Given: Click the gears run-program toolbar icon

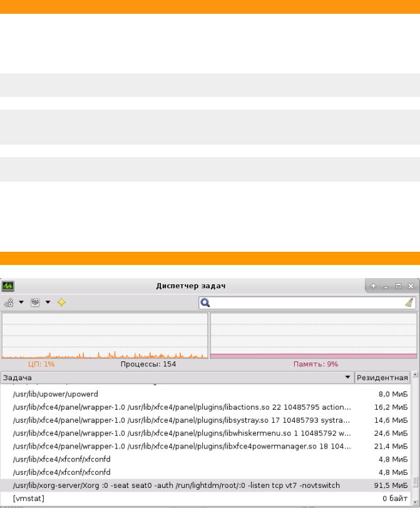Looking at the screenshot, I should tap(9, 303).
